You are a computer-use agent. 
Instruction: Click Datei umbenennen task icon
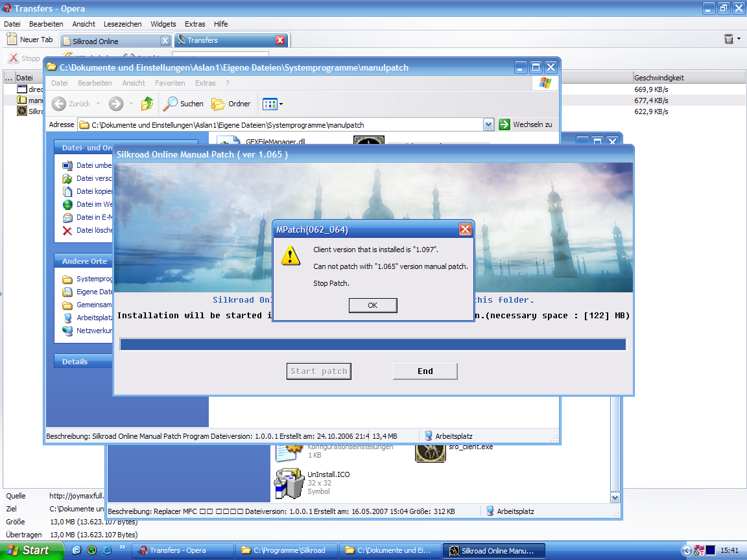67,165
